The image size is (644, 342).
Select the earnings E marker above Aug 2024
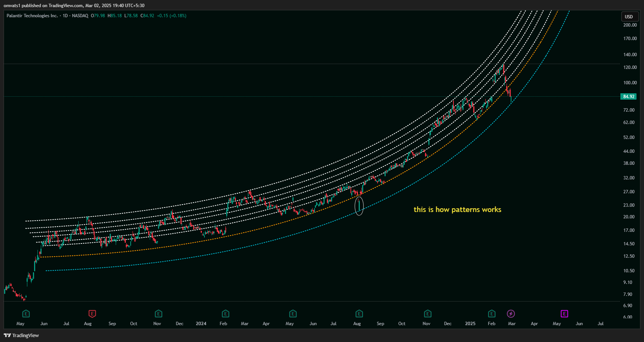click(359, 314)
